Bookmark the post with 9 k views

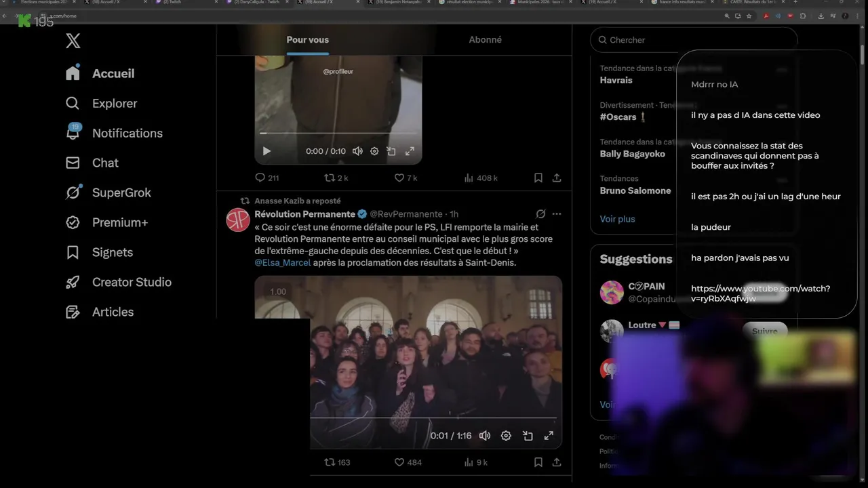pyautogui.click(x=538, y=462)
